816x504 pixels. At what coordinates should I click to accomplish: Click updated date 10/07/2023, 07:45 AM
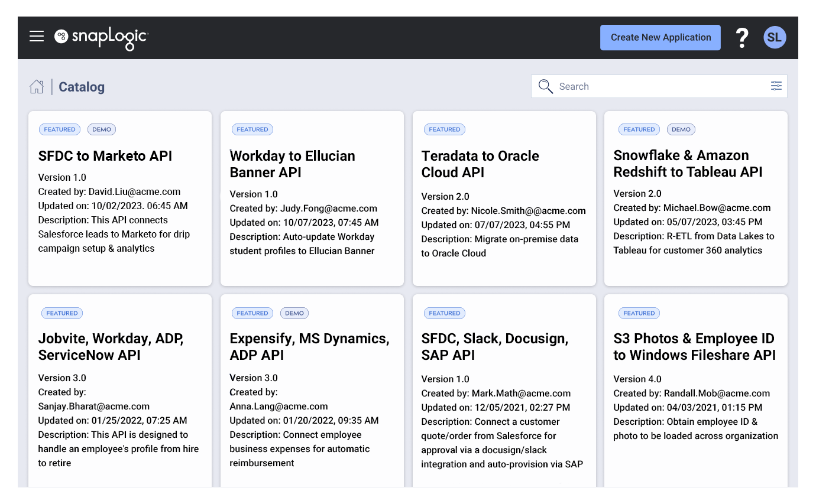[331, 222]
